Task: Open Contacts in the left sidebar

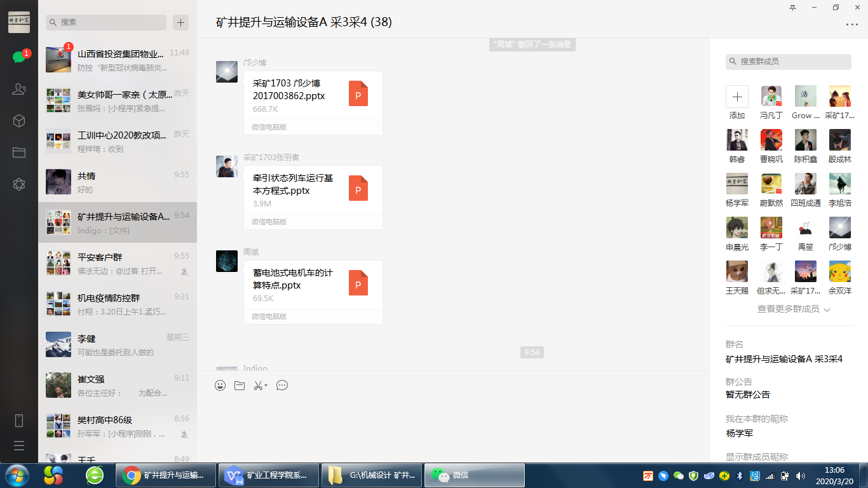Action: coord(19,89)
